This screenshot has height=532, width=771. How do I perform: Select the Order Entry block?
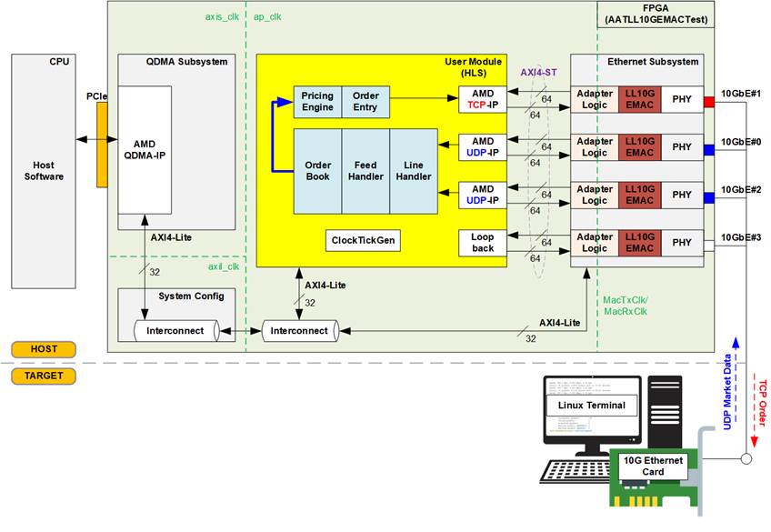(x=365, y=102)
